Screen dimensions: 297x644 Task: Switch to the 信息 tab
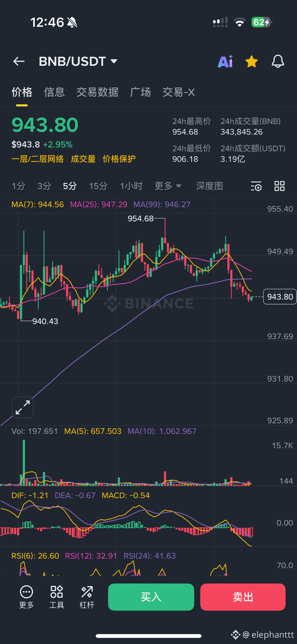tap(55, 92)
